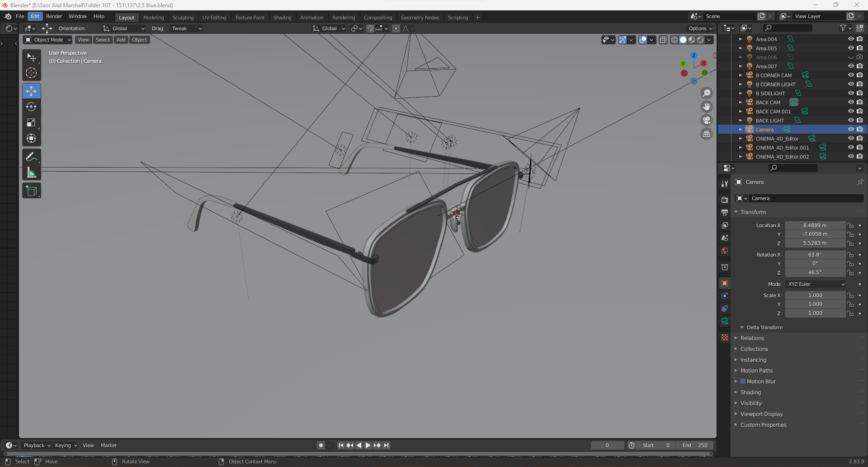Screen dimensions: 868x467
Task: Activate the Move tool
Action: pos(31,91)
